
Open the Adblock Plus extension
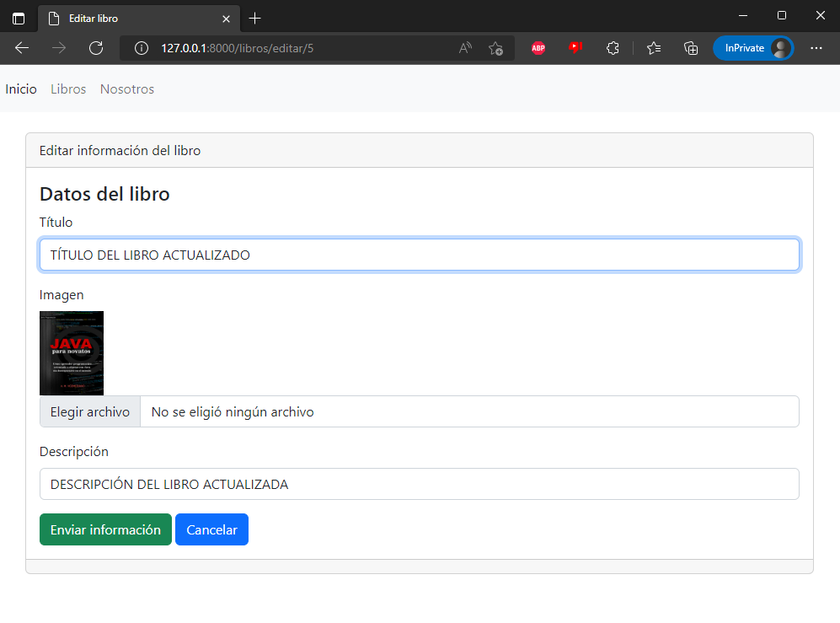coord(538,48)
